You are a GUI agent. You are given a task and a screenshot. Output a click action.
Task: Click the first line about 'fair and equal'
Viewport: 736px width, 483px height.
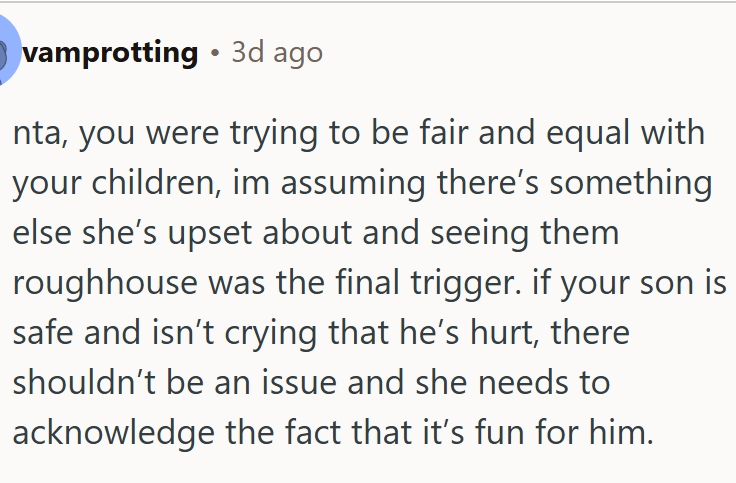[360, 134]
